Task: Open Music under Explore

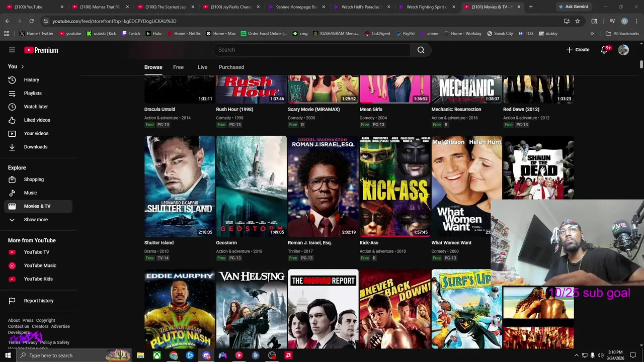Action: coord(38,193)
